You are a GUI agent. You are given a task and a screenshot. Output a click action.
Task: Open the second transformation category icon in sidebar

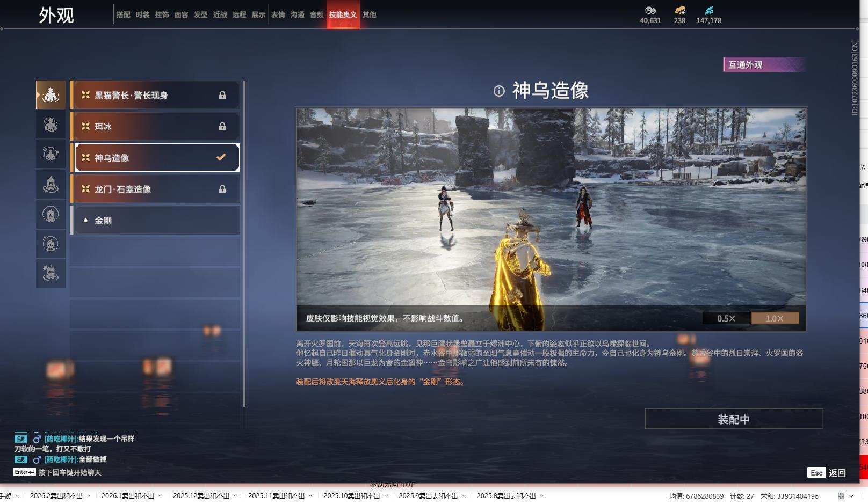coord(50,125)
